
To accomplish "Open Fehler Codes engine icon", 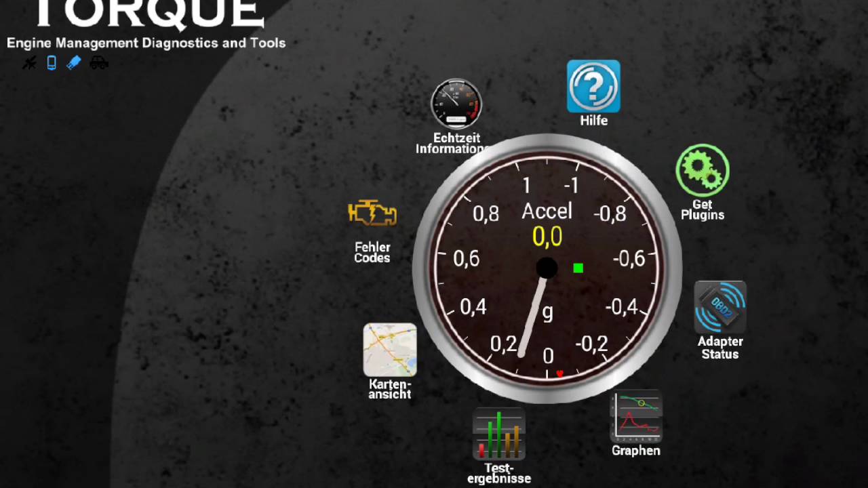I will 372,213.
